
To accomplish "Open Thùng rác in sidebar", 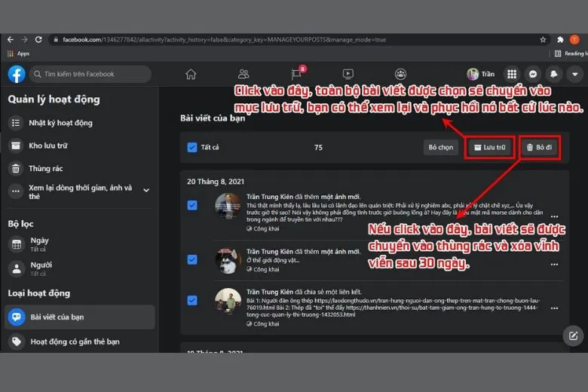I will [x=80, y=168].
